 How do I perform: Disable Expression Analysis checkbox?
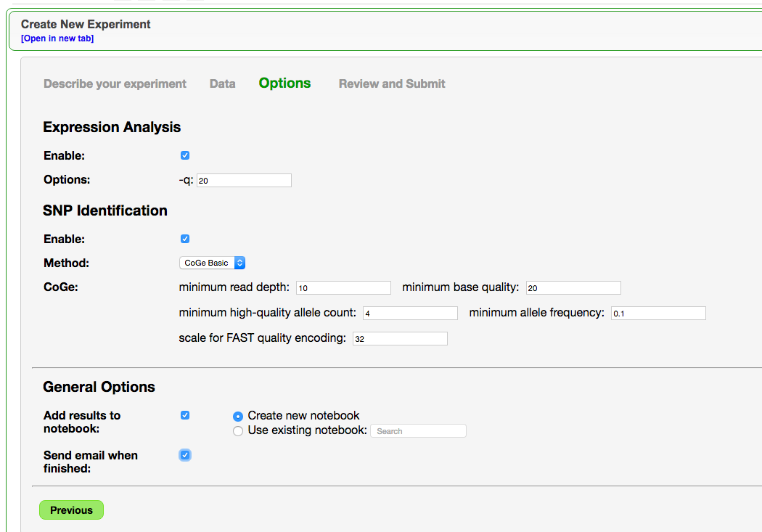click(185, 155)
